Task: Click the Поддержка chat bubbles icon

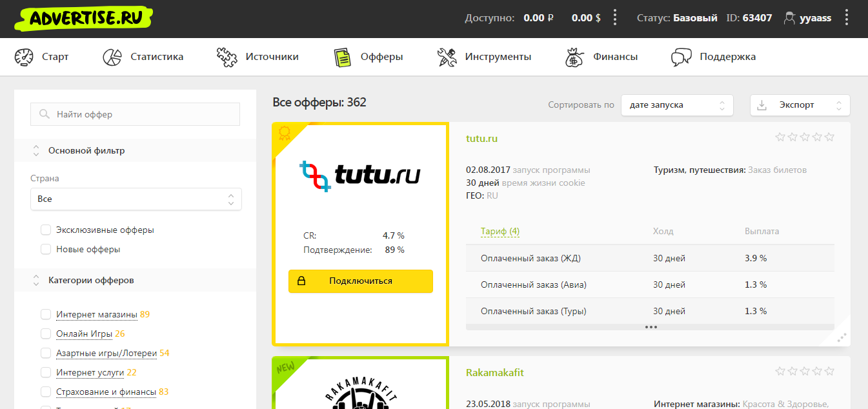Action: [681, 57]
